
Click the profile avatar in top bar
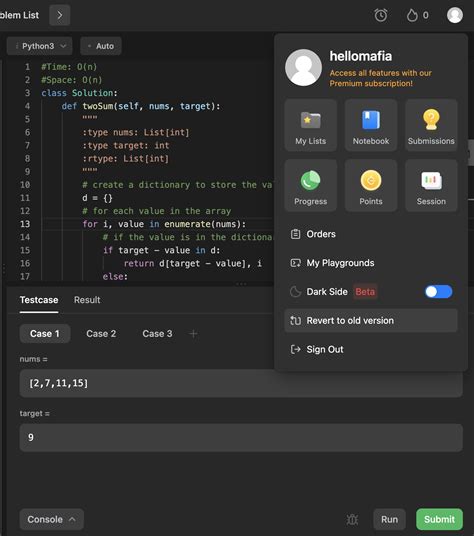tap(455, 15)
